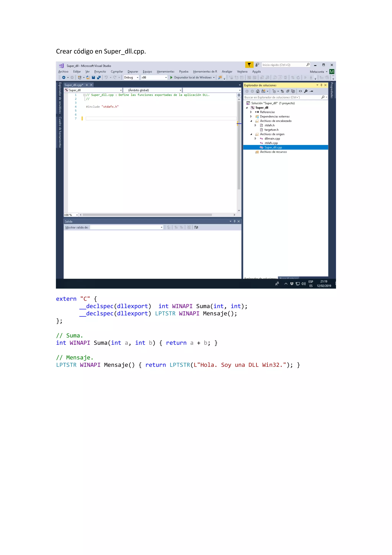Click the Collapse All icon in Solution Explorer
This screenshot has height=555, width=392.
click(288, 91)
